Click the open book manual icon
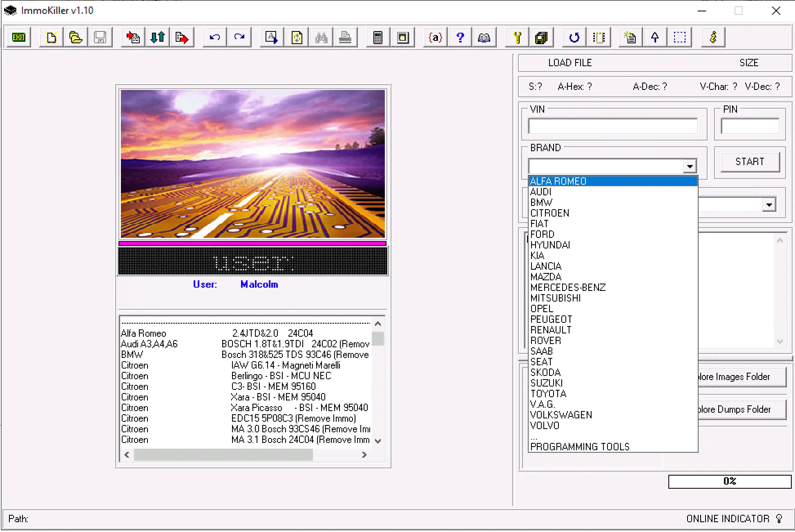Image resolution: width=795 pixels, height=532 pixels. (484, 38)
